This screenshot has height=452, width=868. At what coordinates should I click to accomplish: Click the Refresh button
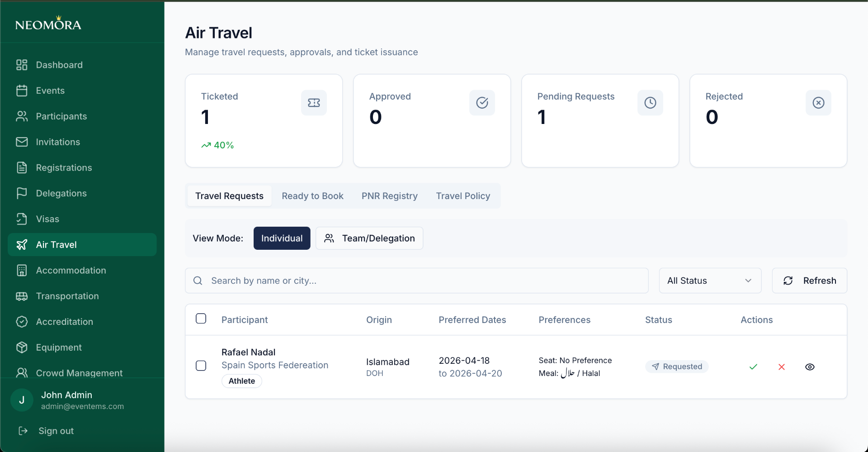(x=809, y=281)
